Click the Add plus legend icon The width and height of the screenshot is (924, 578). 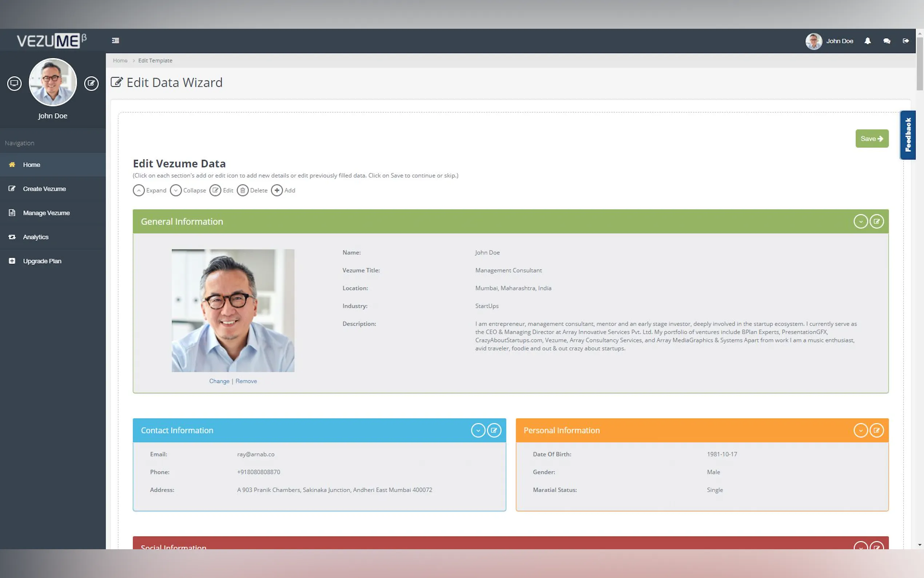tap(277, 190)
